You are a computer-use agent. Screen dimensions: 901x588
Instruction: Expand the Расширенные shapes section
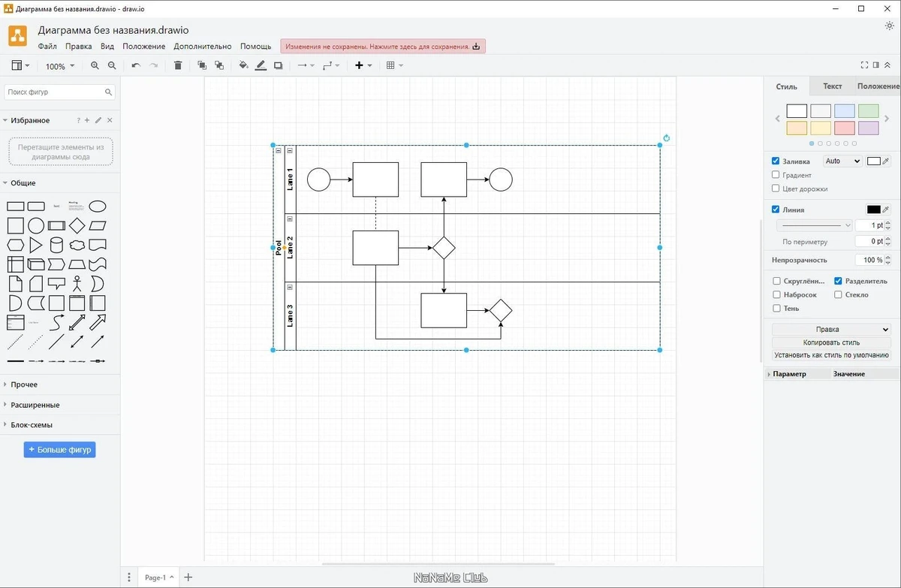tap(35, 405)
